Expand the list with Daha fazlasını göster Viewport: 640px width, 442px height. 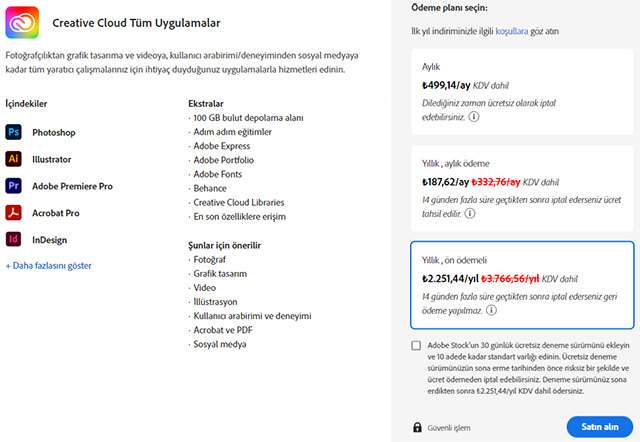tap(49, 266)
